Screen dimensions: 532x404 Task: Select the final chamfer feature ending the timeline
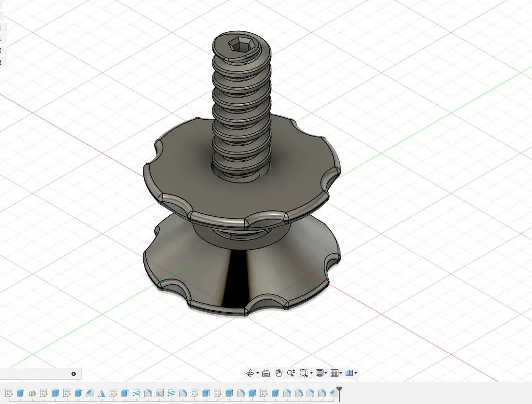pyautogui.click(x=334, y=393)
